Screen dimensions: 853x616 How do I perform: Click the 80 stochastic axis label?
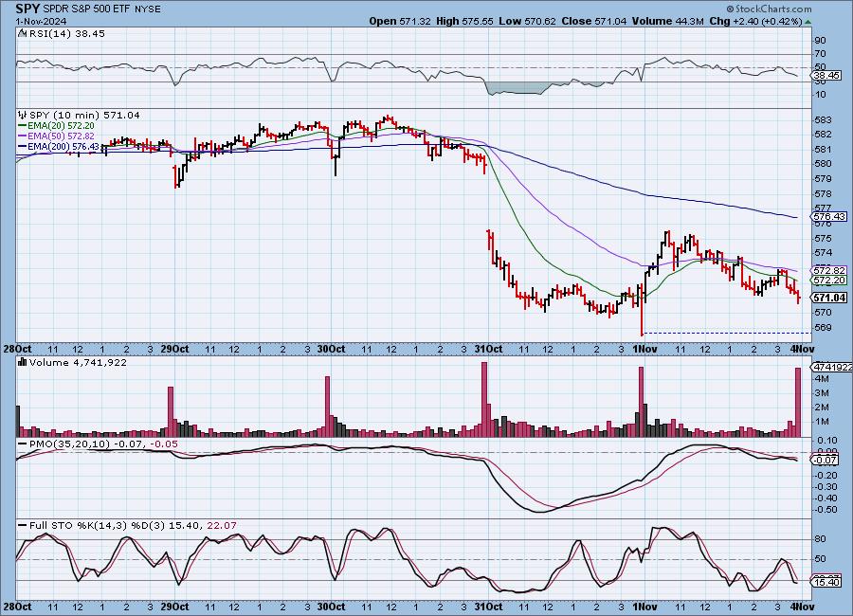(x=820, y=539)
